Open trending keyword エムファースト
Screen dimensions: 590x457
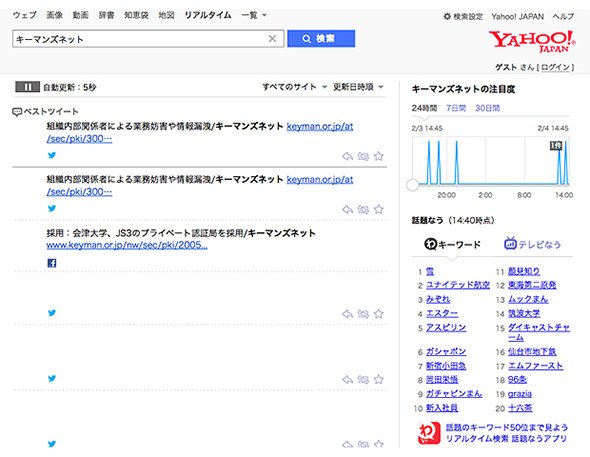click(x=535, y=366)
